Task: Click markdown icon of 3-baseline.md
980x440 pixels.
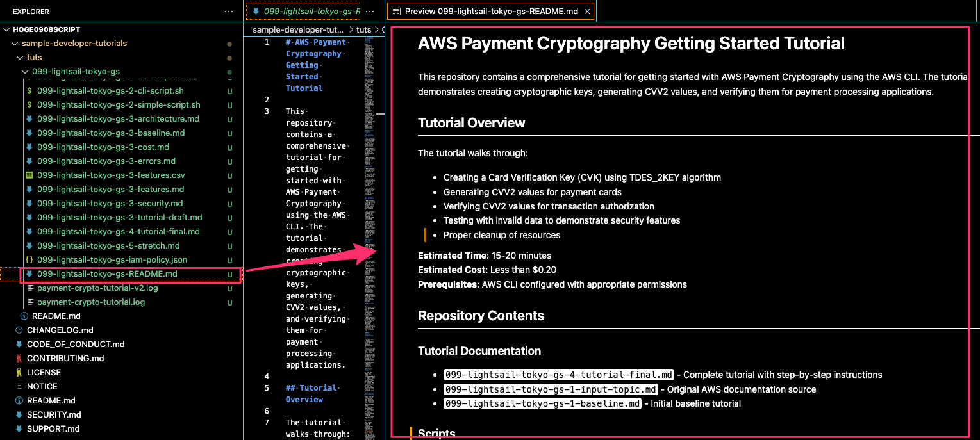Action: point(29,133)
